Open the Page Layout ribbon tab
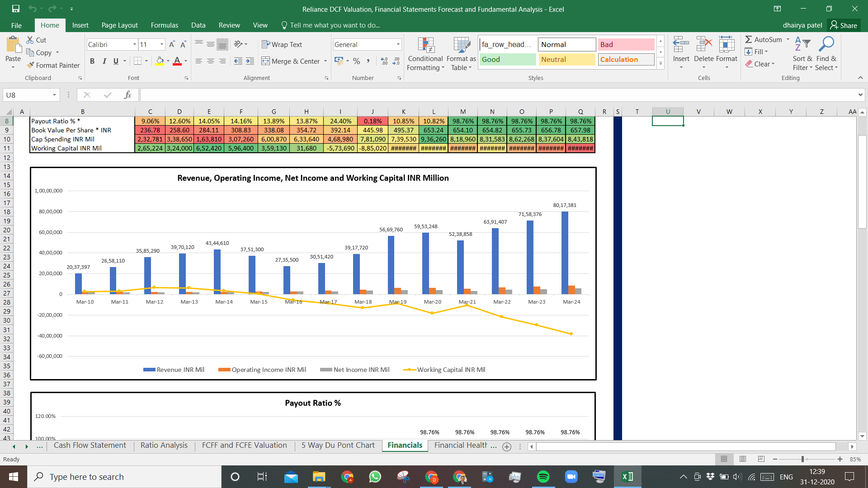This screenshot has width=868, height=488. (x=119, y=25)
